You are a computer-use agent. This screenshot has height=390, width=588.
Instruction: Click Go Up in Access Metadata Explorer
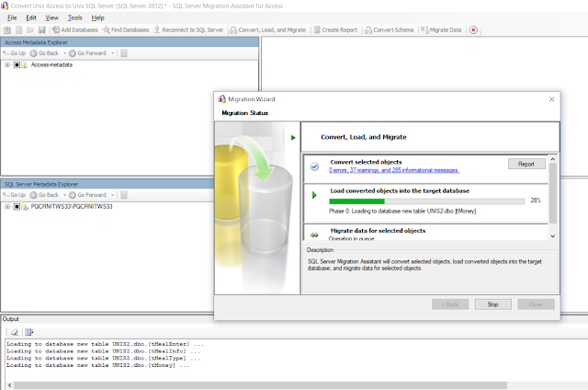(15, 53)
